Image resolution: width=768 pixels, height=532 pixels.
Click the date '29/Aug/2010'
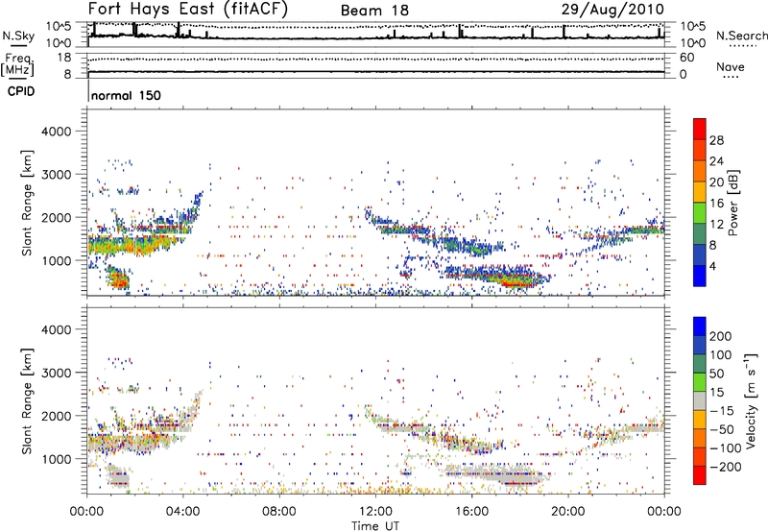(612, 10)
